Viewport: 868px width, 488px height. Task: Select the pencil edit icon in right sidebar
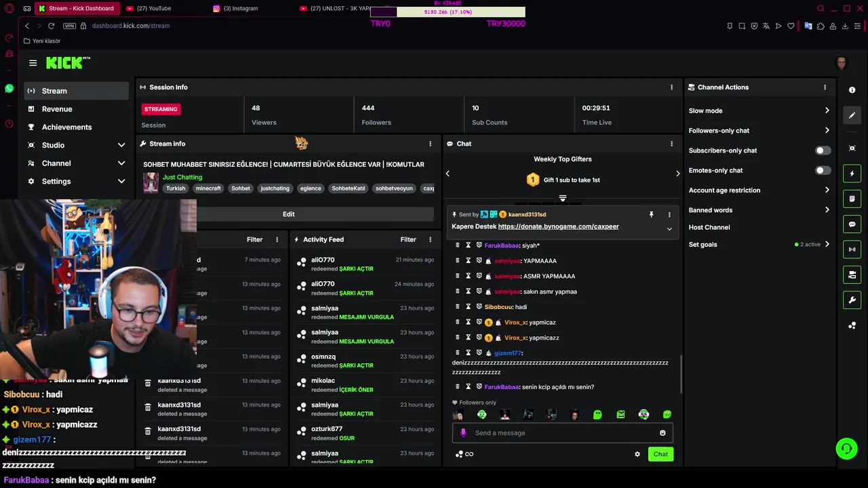click(852, 115)
